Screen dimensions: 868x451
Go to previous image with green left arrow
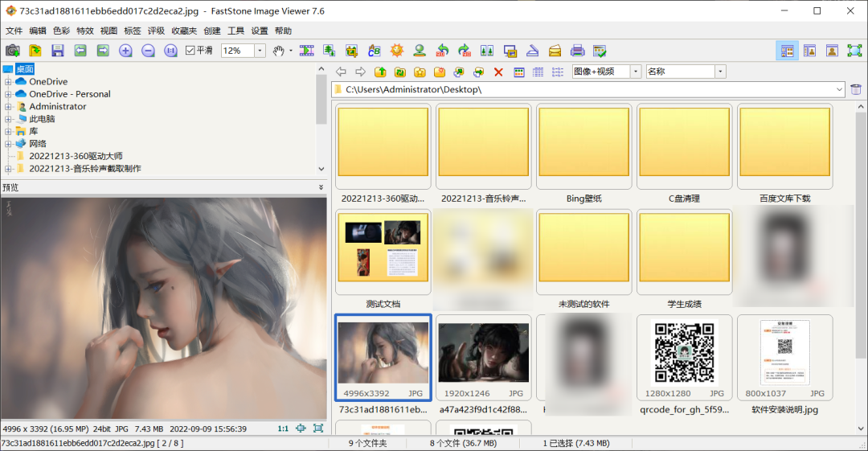point(80,51)
